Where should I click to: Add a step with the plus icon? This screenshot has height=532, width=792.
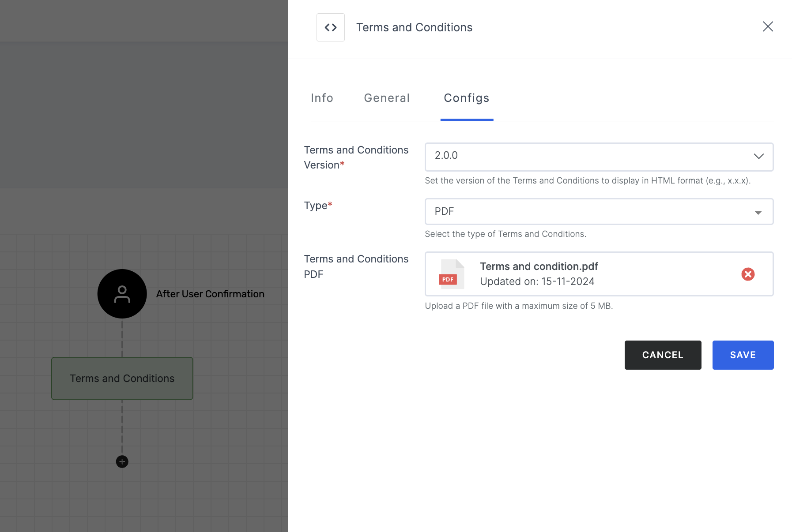tap(122, 462)
